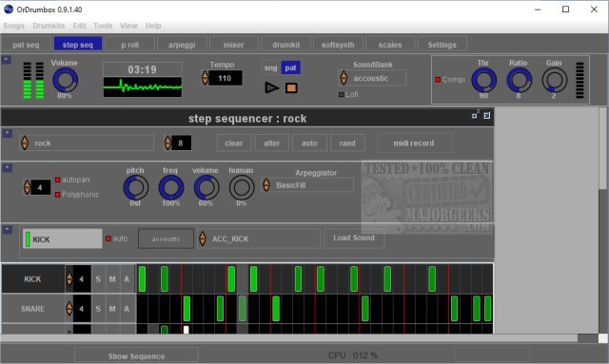Toggle the Lofi checkbox

click(x=342, y=94)
